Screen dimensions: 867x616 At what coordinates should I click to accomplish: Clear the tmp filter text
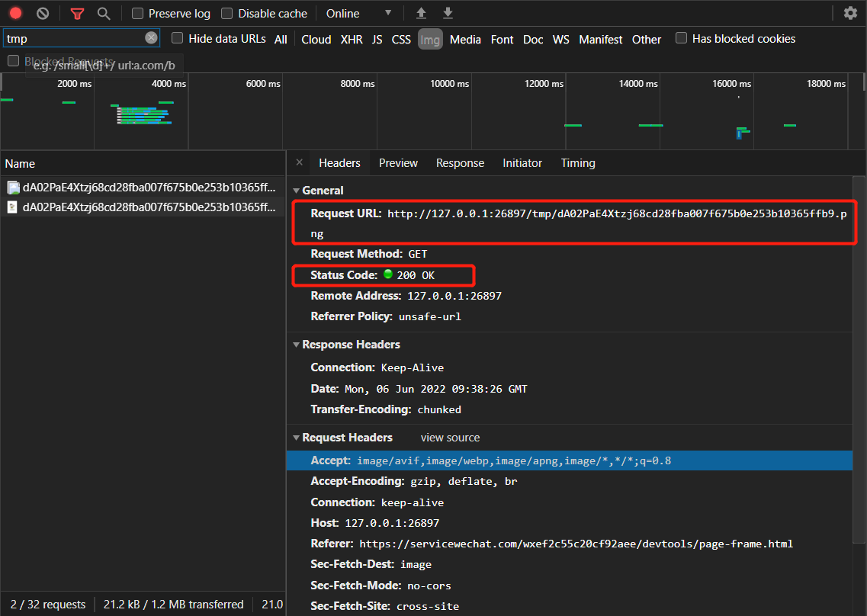pyautogui.click(x=151, y=37)
